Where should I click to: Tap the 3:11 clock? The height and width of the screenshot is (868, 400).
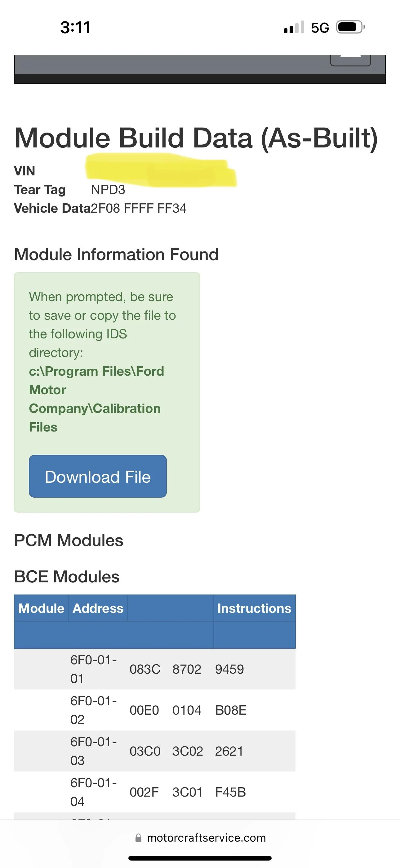click(75, 27)
